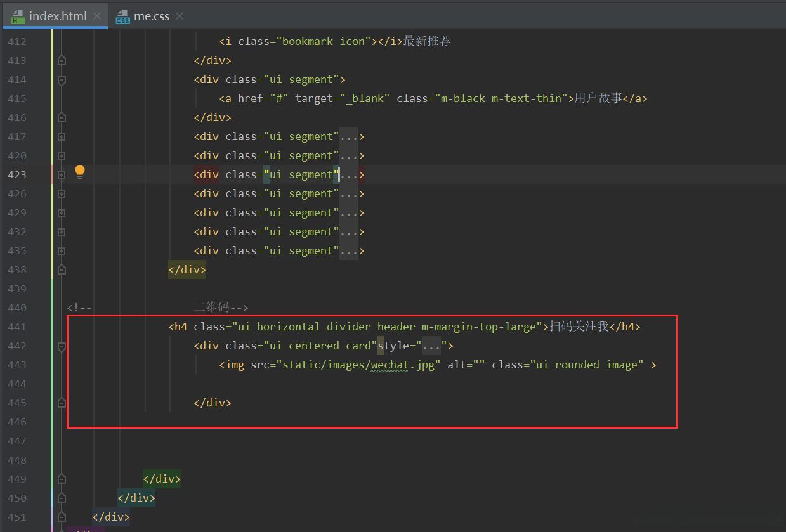The height and width of the screenshot is (532, 786).
Task: Click line number 440 in the gutter
Action: [17, 308]
